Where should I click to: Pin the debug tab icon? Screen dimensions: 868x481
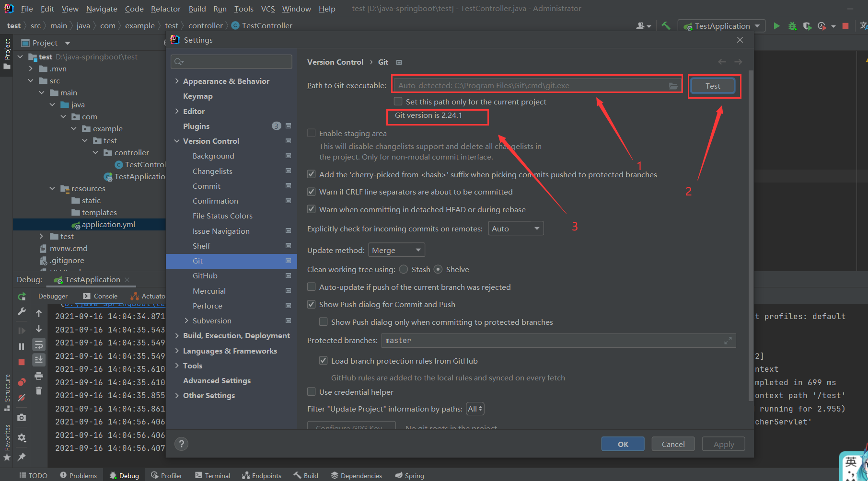click(x=22, y=457)
